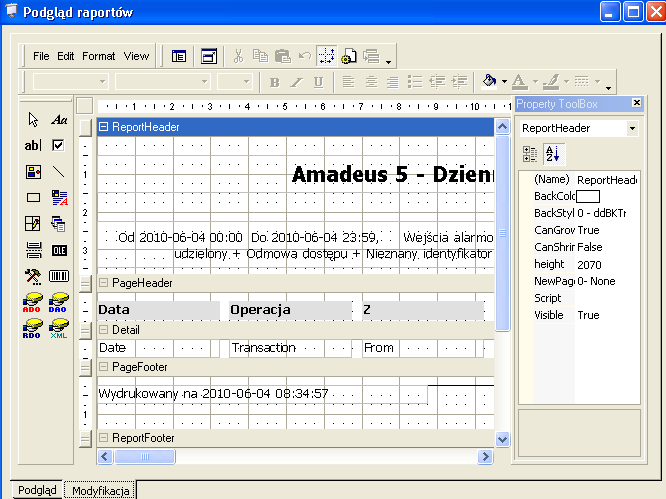666x499 pixels.
Task: Toggle left text alignment
Action: 348,82
